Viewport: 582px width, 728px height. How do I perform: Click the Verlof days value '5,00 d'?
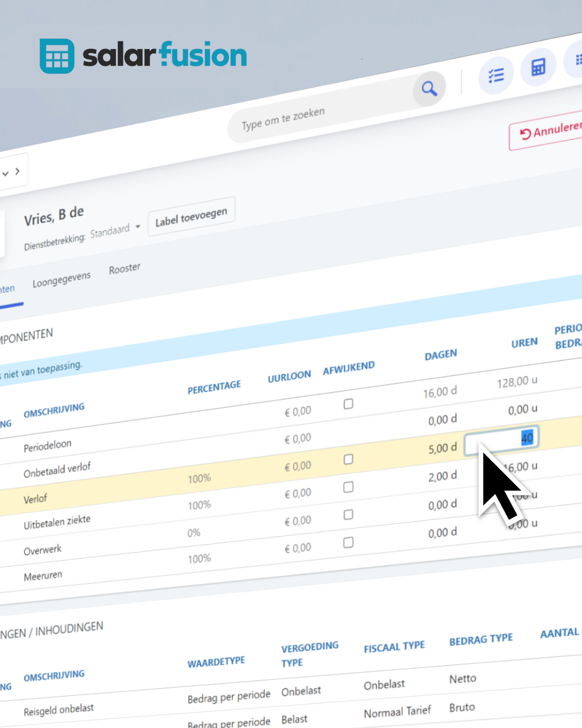443,448
